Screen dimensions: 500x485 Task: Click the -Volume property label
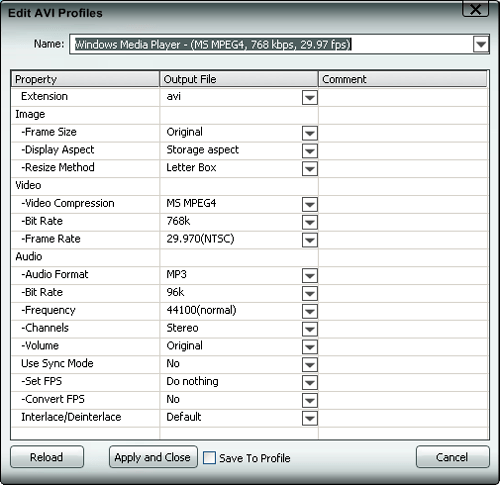40,346
